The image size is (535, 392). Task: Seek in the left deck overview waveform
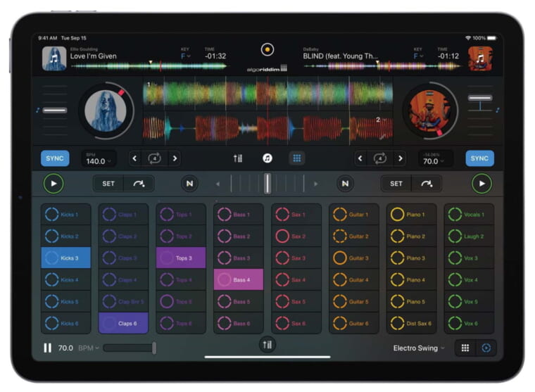tap(149, 66)
